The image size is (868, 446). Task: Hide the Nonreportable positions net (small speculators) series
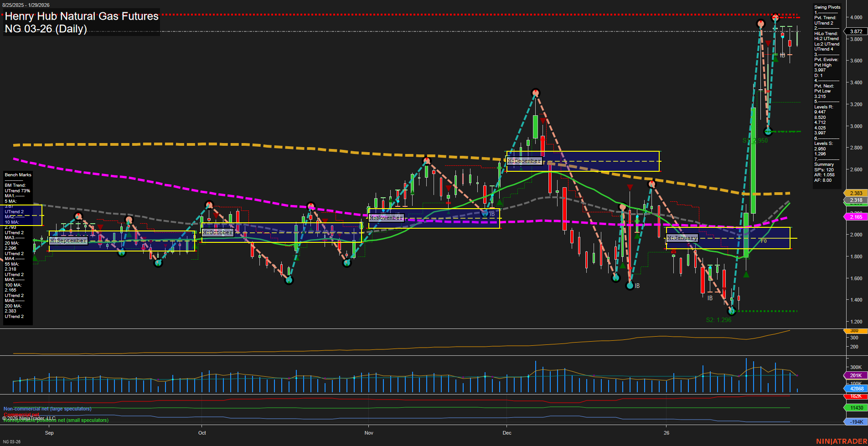coord(56,420)
